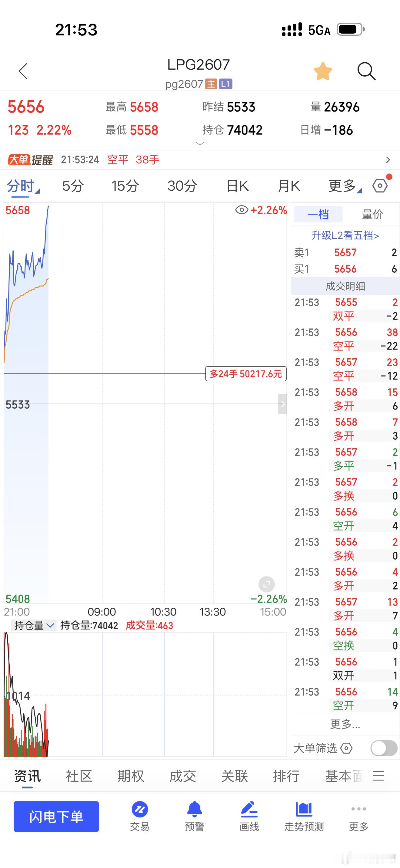Expand quote details chevron under 持仓
Viewport: 400px width, 868px height.
click(200, 143)
